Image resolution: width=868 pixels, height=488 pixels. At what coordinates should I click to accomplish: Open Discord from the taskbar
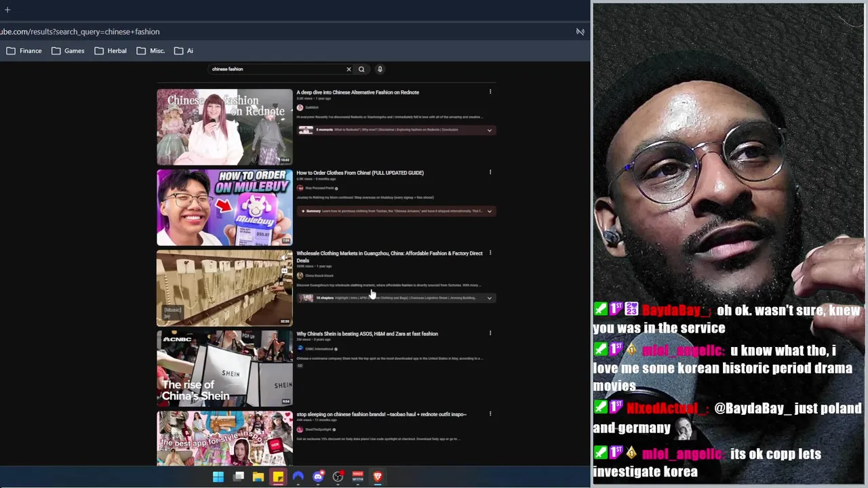coord(318,477)
